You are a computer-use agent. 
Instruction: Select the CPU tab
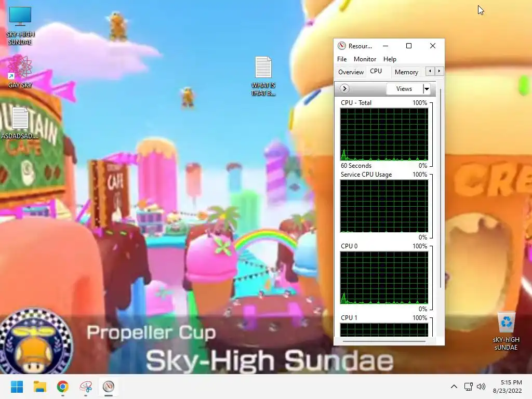pyautogui.click(x=376, y=71)
